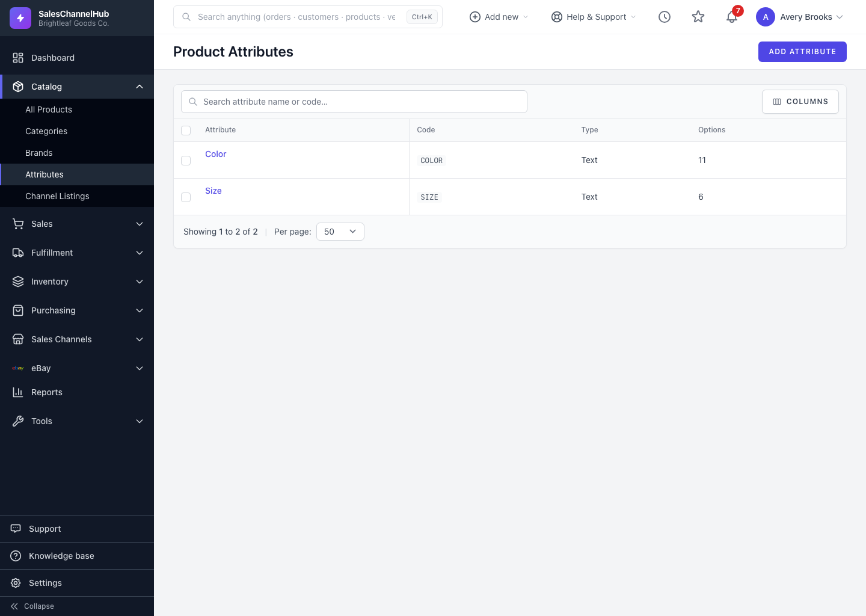Expand the Purchasing section chevron

[x=140, y=310]
